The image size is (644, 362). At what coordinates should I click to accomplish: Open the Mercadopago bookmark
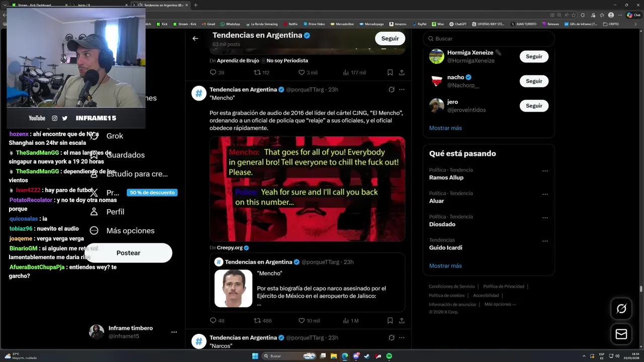click(372, 24)
